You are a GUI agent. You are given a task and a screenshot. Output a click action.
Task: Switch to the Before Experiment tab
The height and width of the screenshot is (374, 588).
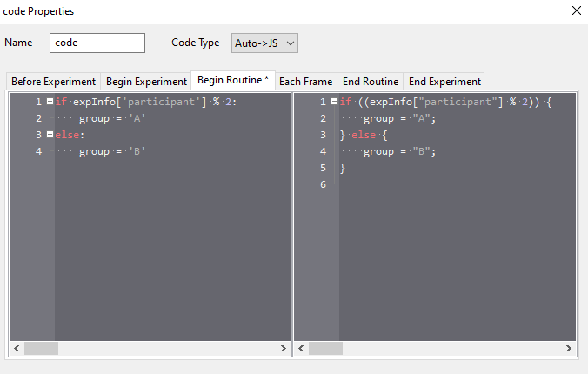pos(53,82)
